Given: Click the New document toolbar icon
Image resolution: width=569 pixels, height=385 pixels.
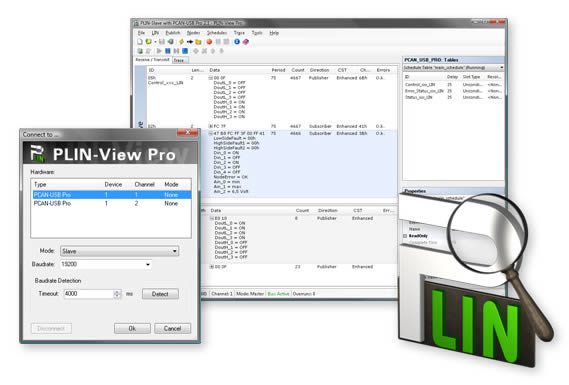Looking at the screenshot, I should (140, 42).
